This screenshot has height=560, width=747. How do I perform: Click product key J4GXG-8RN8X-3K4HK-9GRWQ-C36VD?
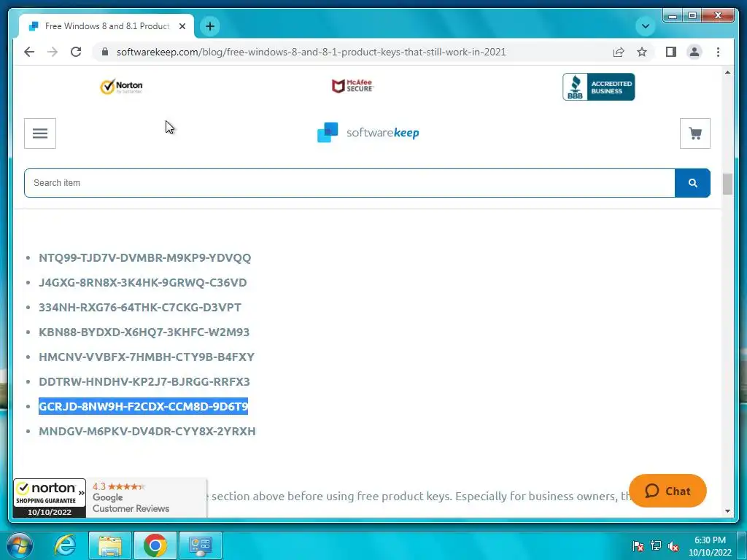tap(143, 282)
